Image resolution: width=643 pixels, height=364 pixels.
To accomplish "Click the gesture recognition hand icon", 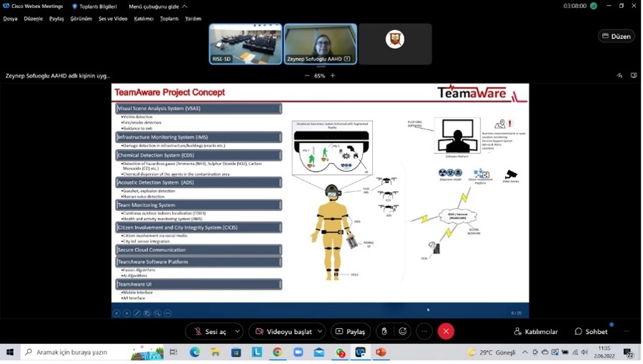I will pyautogui.click(x=384, y=331).
